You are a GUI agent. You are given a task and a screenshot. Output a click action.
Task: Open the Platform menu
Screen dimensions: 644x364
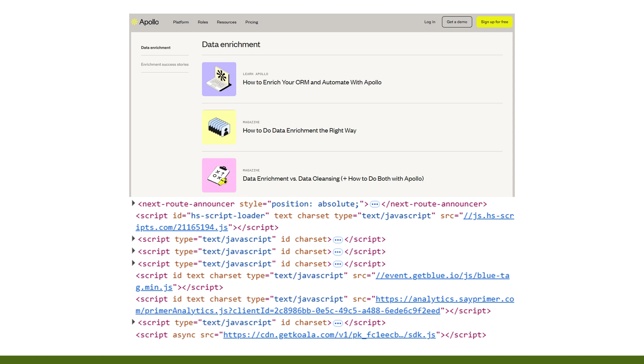[x=181, y=22]
